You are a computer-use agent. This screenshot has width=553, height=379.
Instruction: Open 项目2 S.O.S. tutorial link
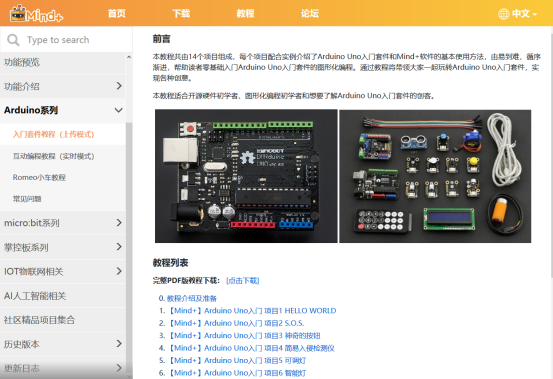(x=236, y=323)
